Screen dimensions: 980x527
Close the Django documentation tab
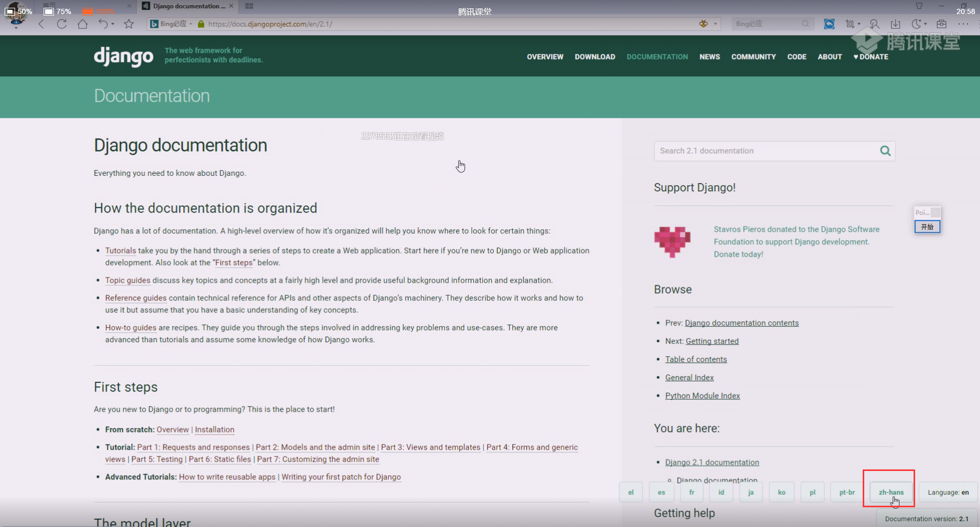[x=231, y=6]
